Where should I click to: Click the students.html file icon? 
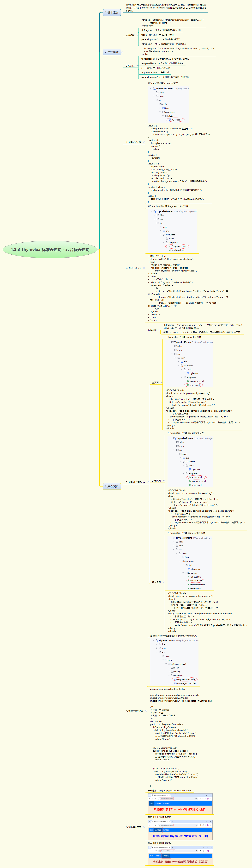pos(170,250)
